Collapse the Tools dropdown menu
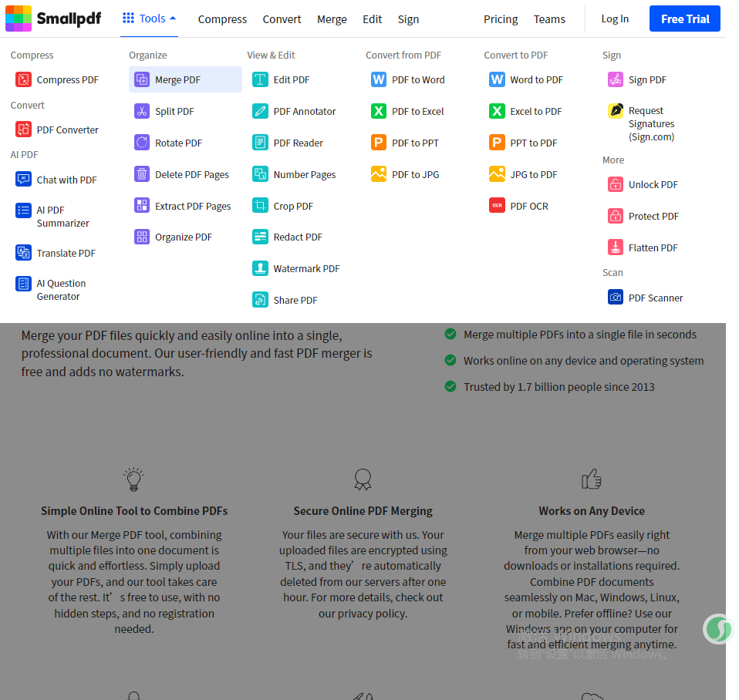739x700 pixels. [149, 19]
